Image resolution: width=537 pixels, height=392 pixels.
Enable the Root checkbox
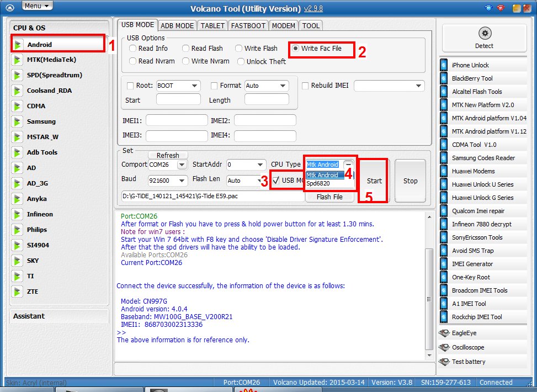pyautogui.click(x=130, y=86)
